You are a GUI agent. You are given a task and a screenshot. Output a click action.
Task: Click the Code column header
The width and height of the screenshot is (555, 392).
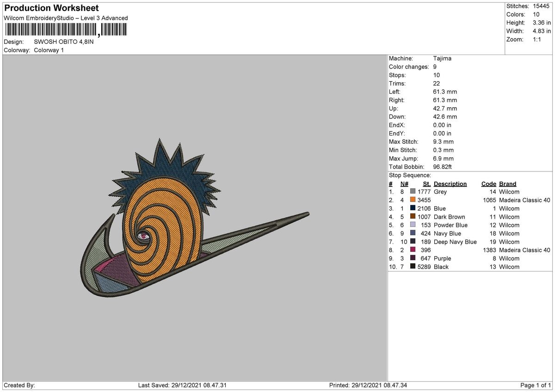coord(488,184)
